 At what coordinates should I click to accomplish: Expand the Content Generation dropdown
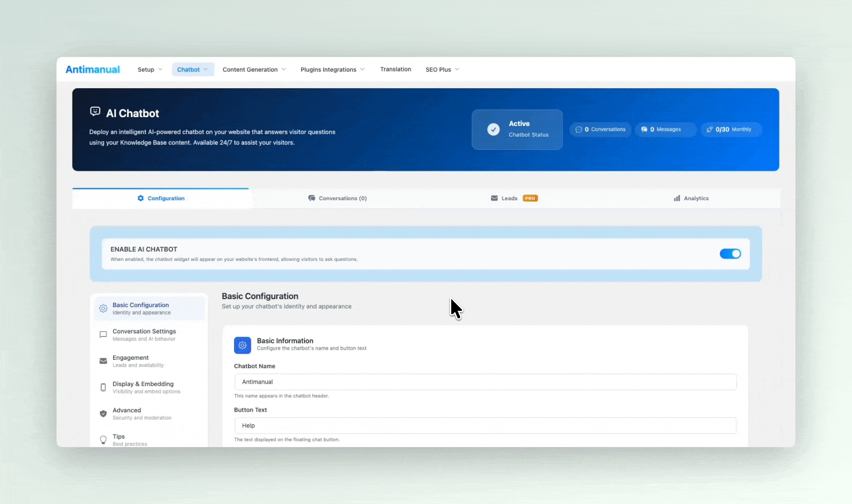click(254, 69)
